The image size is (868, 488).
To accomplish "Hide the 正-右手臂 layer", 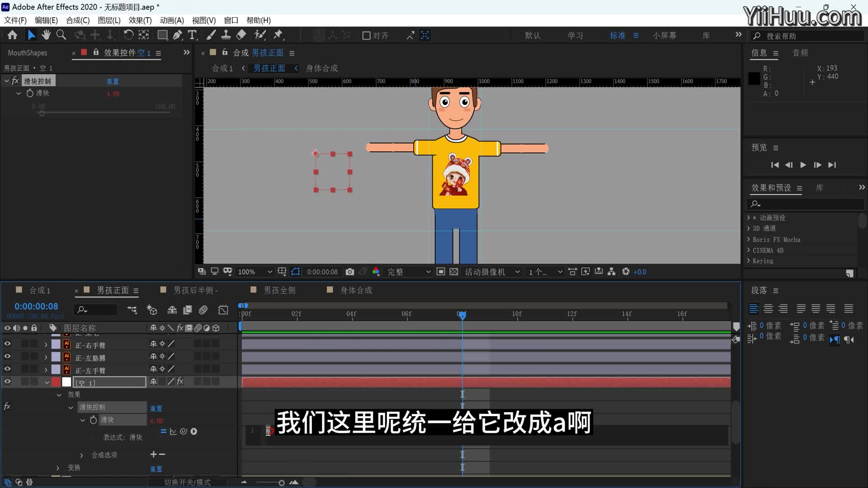I will [x=7, y=344].
